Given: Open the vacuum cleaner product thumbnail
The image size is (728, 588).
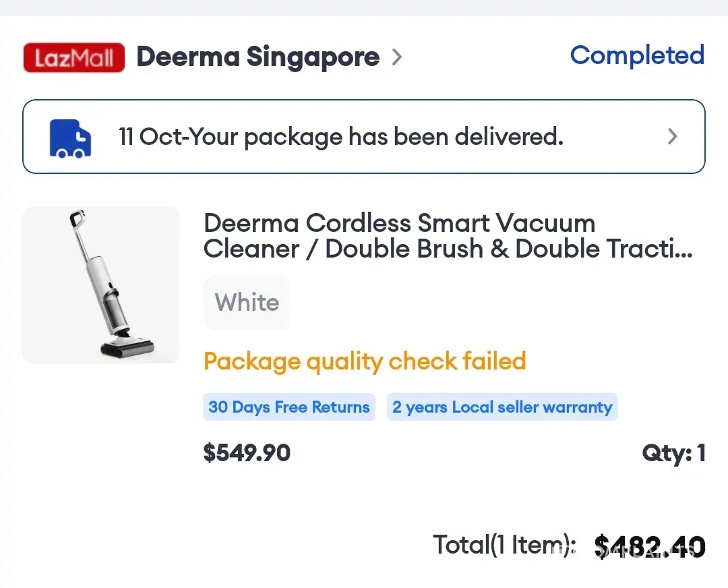Looking at the screenshot, I should [101, 285].
